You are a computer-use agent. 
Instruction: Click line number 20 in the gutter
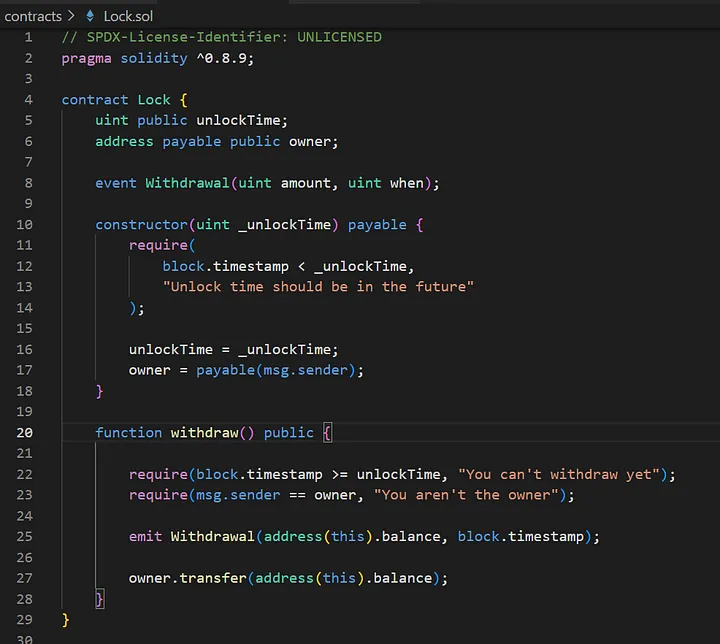24,432
